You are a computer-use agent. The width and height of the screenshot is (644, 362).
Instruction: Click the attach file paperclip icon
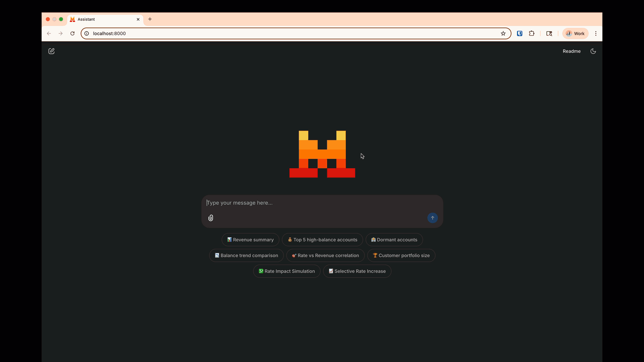[211, 218]
